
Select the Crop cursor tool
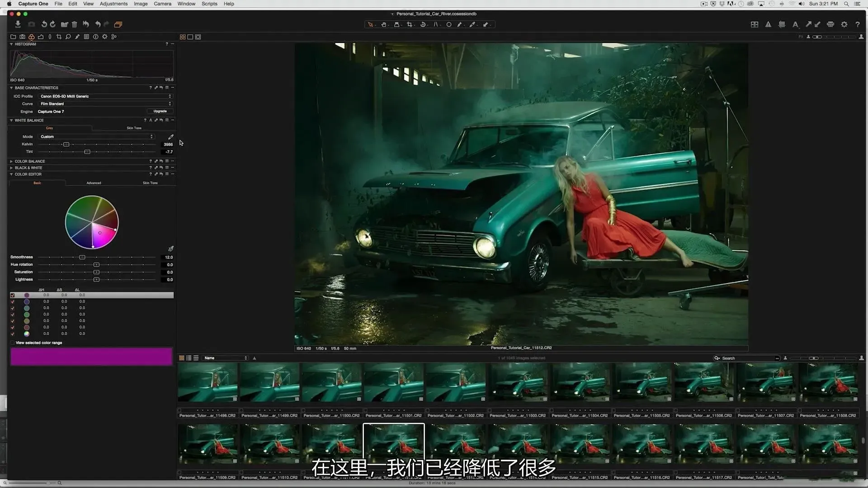pos(410,24)
